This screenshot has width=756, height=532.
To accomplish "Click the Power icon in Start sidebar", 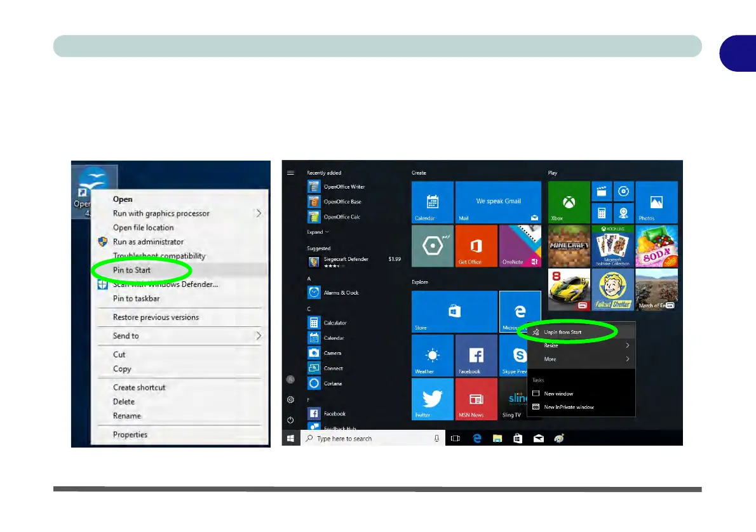I will point(290,420).
